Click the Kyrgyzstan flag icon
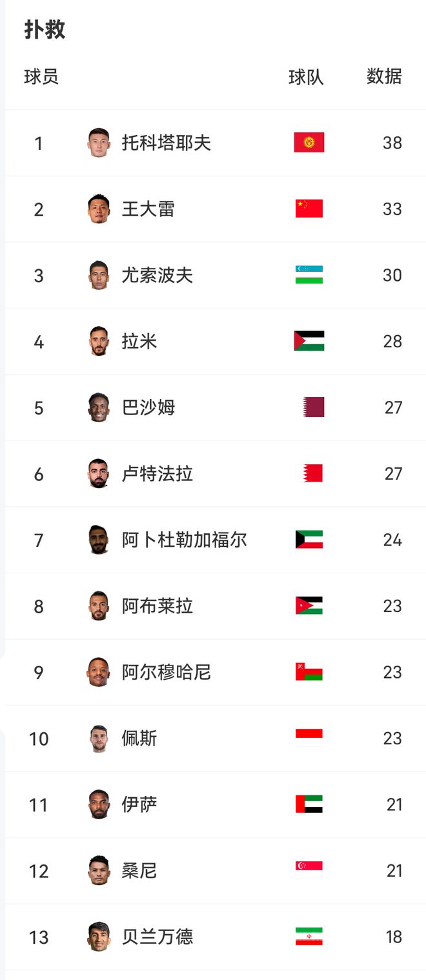Image resolution: width=426 pixels, height=980 pixels. pos(309,143)
